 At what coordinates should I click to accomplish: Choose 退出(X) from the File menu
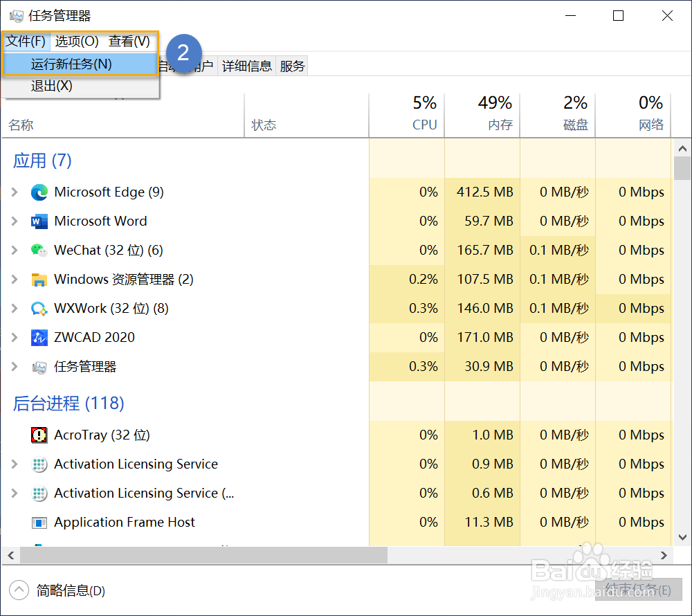pyautogui.click(x=80, y=86)
